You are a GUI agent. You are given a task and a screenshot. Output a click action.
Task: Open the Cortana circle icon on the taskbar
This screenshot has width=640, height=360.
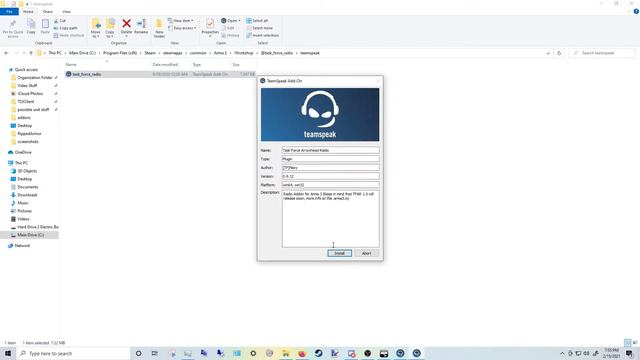tap(138, 353)
